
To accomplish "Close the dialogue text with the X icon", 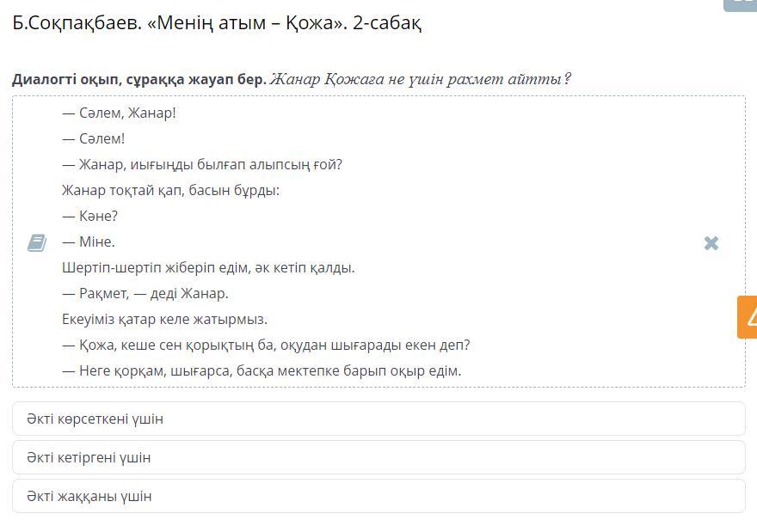I will [711, 243].
